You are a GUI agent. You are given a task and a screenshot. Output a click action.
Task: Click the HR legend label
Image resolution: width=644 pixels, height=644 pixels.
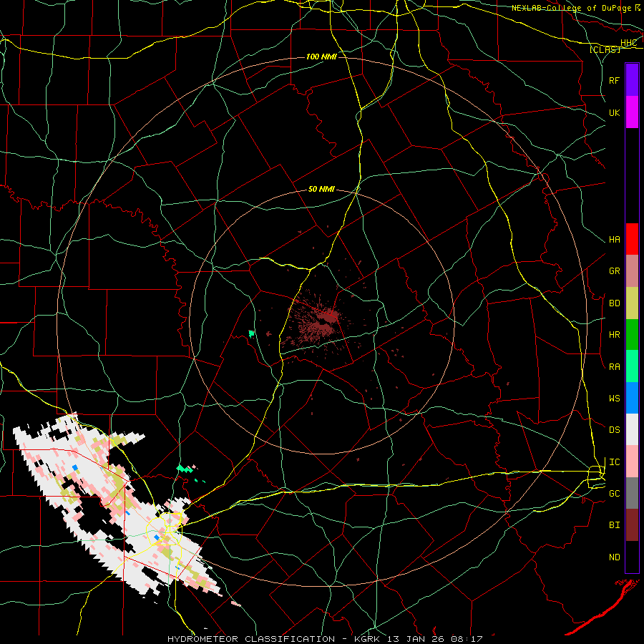pyautogui.click(x=614, y=335)
